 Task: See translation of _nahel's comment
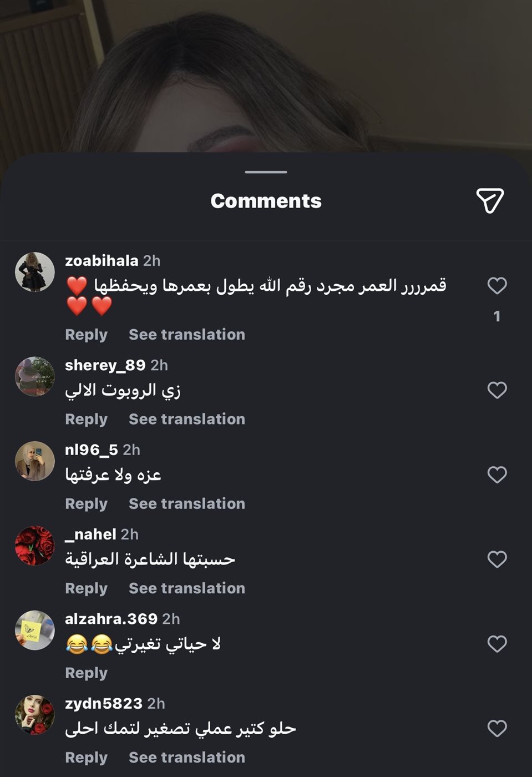point(187,588)
